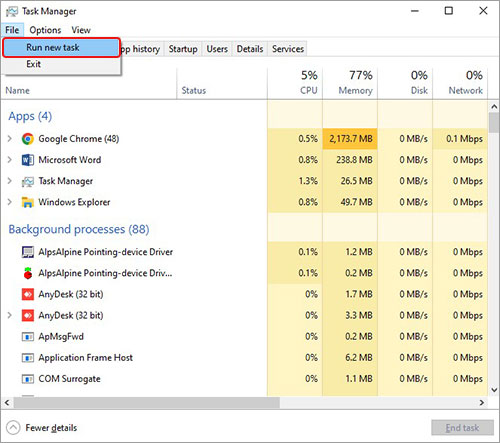Maximize the Task Manager window
The image size is (500, 443).
point(449,11)
